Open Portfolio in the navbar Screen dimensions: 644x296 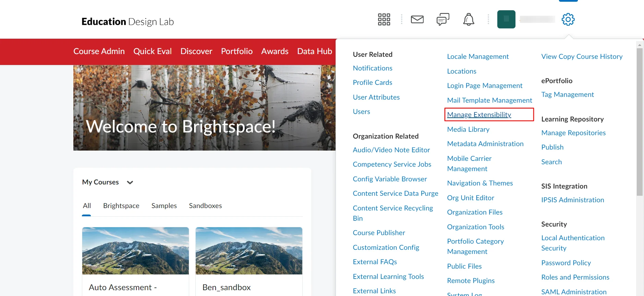coord(237,51)
